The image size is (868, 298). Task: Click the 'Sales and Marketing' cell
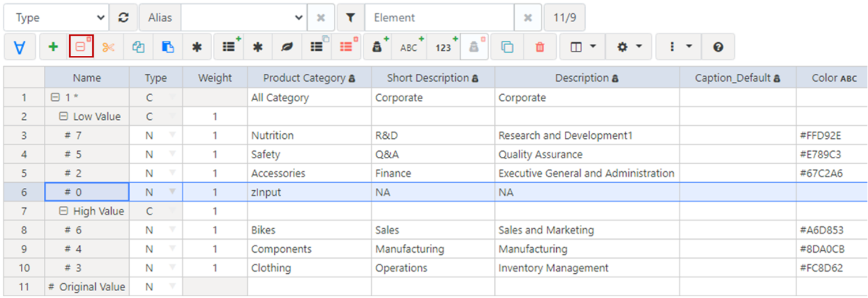pos(587,230)
